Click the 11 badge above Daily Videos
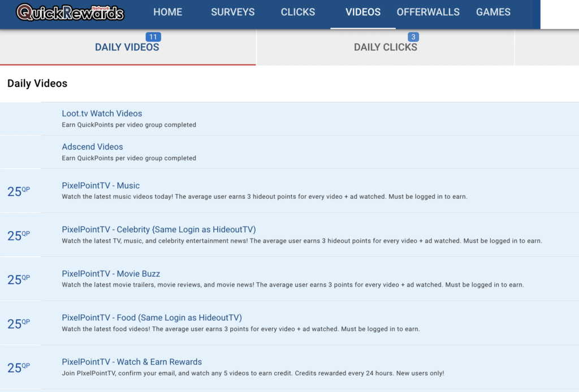The width and height of the screenshot is (579, 392). (x=153, y=37)
